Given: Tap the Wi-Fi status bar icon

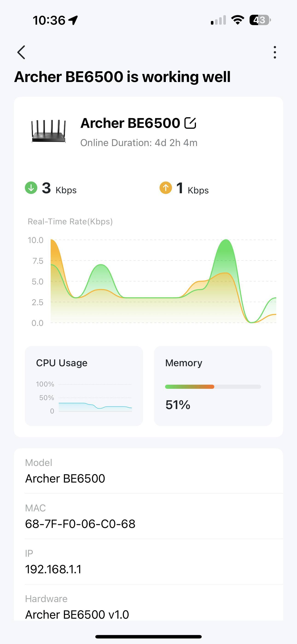Looking at the screenshot, I should [238, 20].
